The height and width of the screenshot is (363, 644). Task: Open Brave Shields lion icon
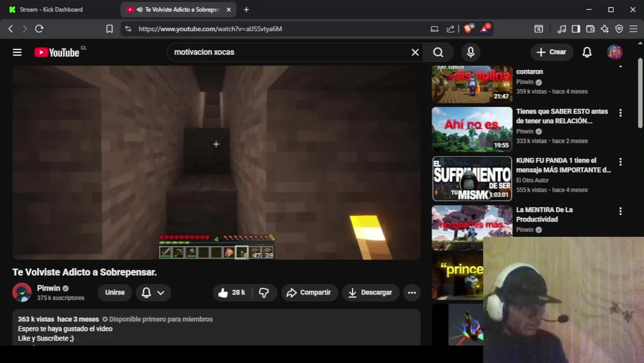click(x=468, y=29)
